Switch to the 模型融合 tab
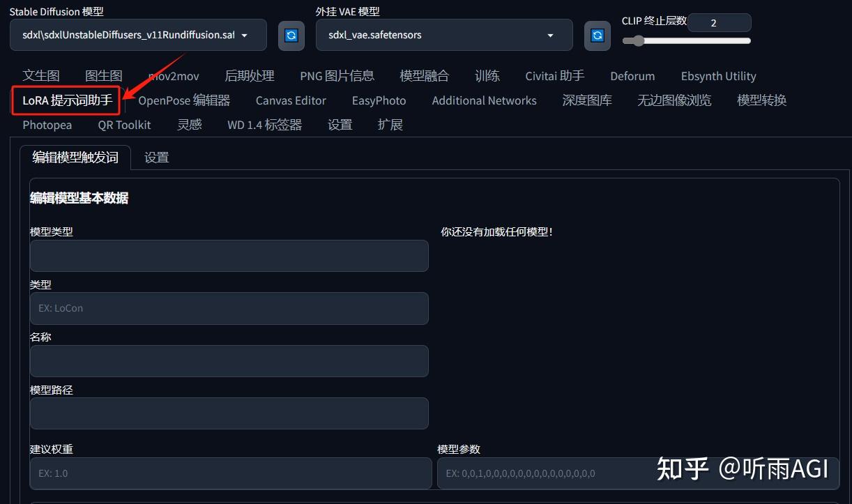This screenshot has width=852, height=504. tap(424, 75)
